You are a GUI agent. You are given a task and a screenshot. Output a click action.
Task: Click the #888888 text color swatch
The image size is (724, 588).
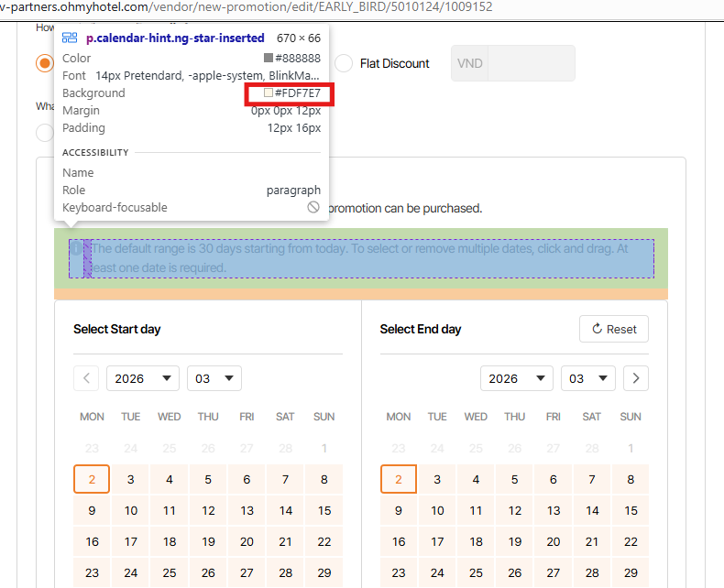tap(269, 59)
